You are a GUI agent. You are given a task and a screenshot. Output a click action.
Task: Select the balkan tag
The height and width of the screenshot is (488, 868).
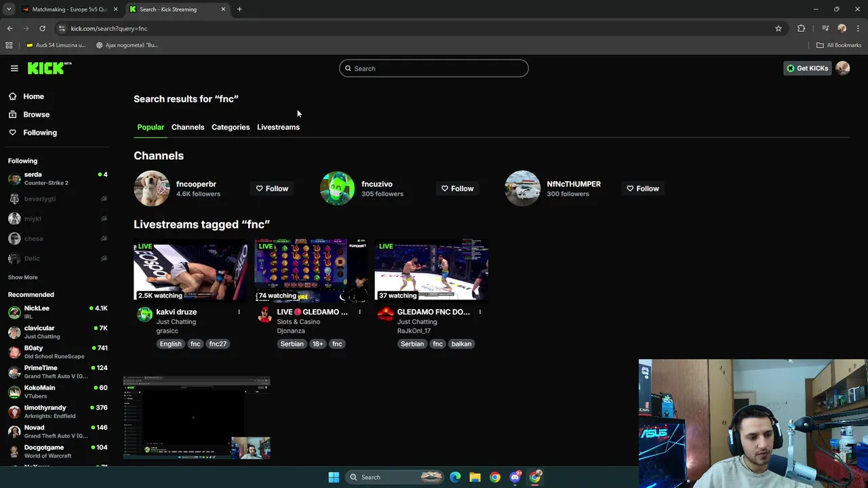(461, 344)
